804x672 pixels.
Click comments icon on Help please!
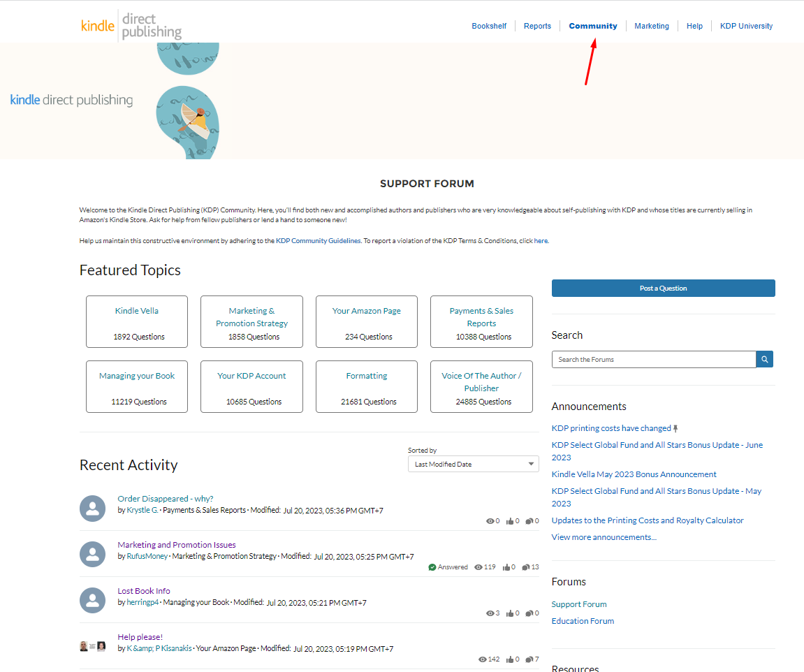tap(529, 659)
